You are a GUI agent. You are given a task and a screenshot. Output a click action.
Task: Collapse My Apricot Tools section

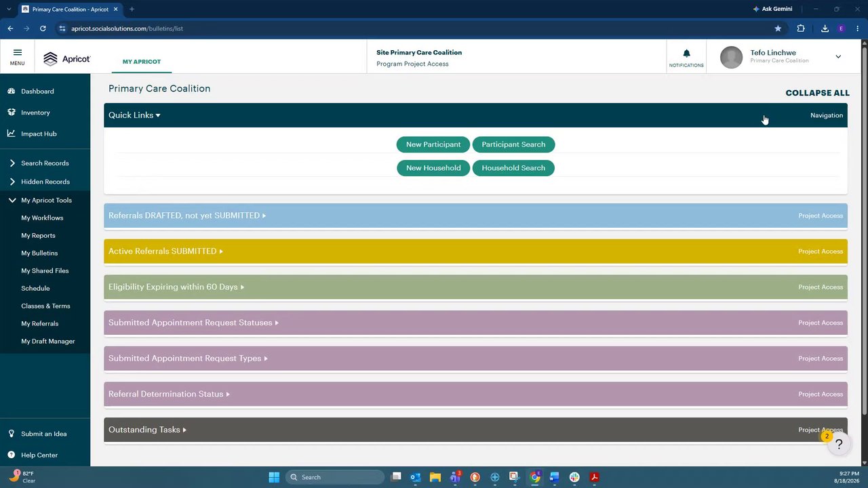click(12, 200)
